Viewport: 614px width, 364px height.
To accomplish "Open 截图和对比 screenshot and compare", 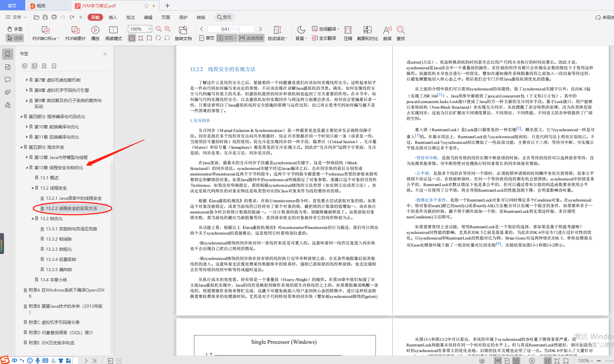I will point(367,33).
